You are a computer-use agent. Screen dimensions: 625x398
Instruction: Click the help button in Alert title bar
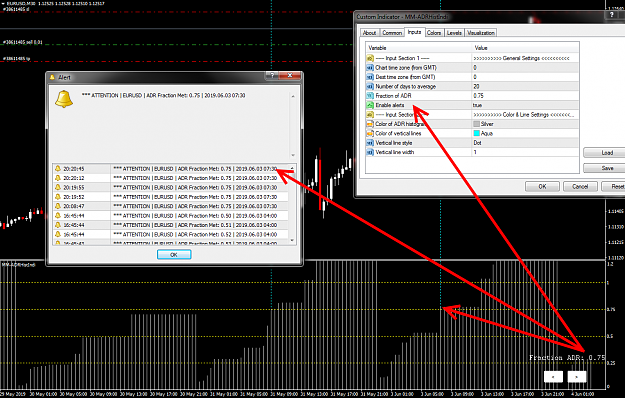(x=272, y=76)
